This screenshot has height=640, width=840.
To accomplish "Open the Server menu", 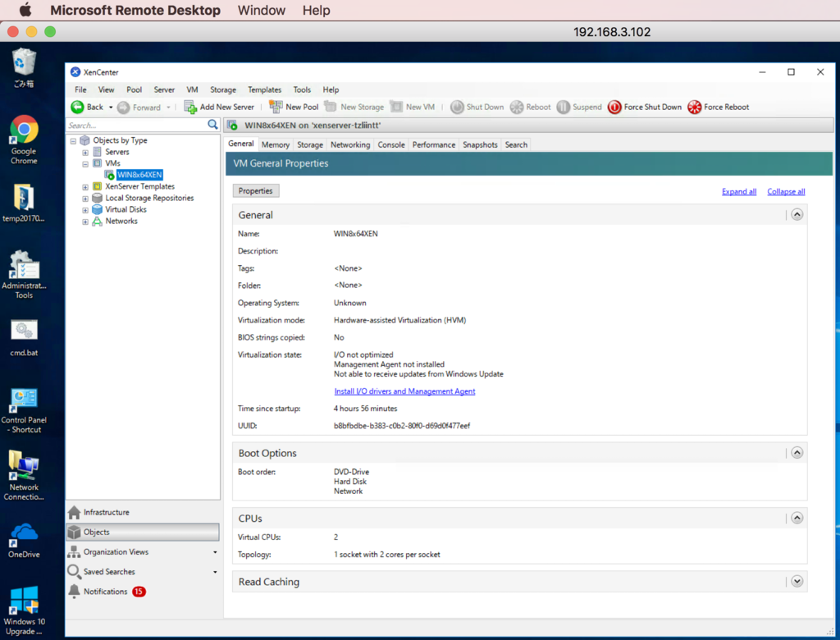I will [164, 89].
